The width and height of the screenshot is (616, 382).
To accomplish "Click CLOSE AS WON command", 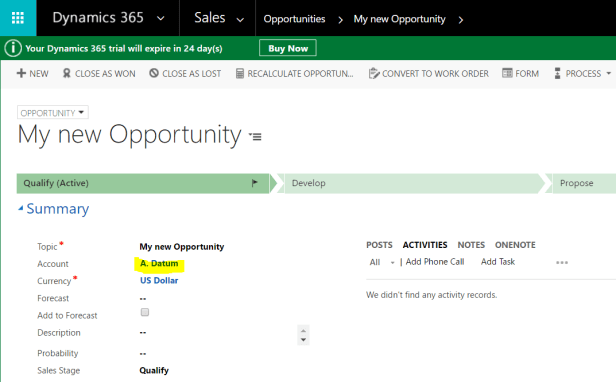I will [105, 73].
